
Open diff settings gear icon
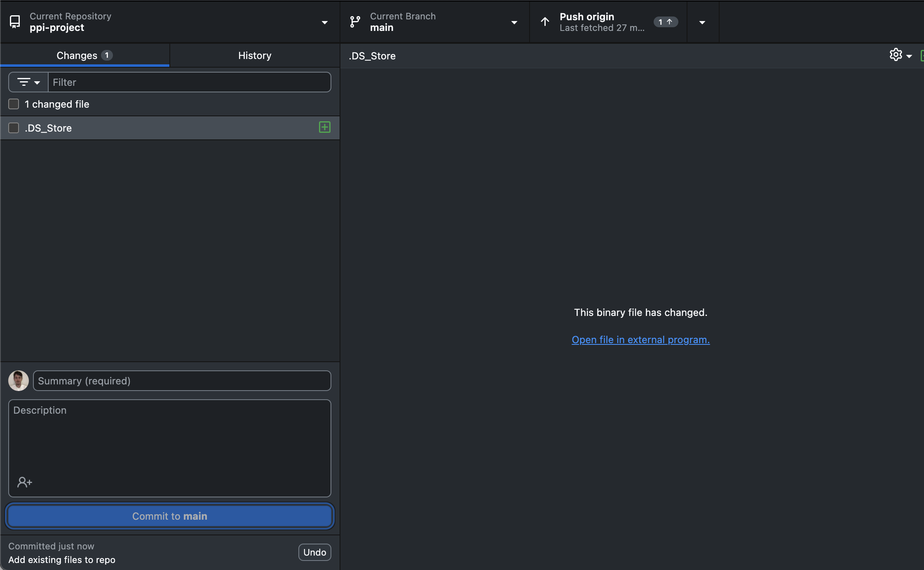point(896,55)
